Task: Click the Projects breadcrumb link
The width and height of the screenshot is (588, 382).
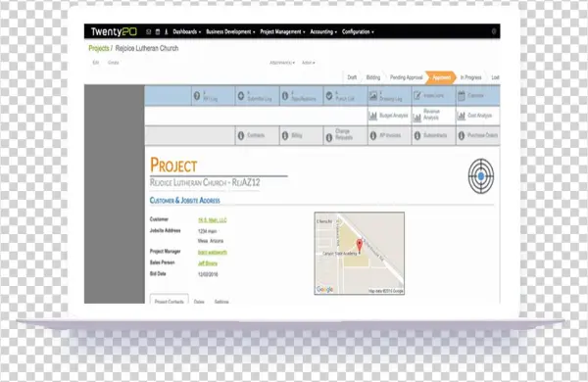Action: click(x=99, y=48)
